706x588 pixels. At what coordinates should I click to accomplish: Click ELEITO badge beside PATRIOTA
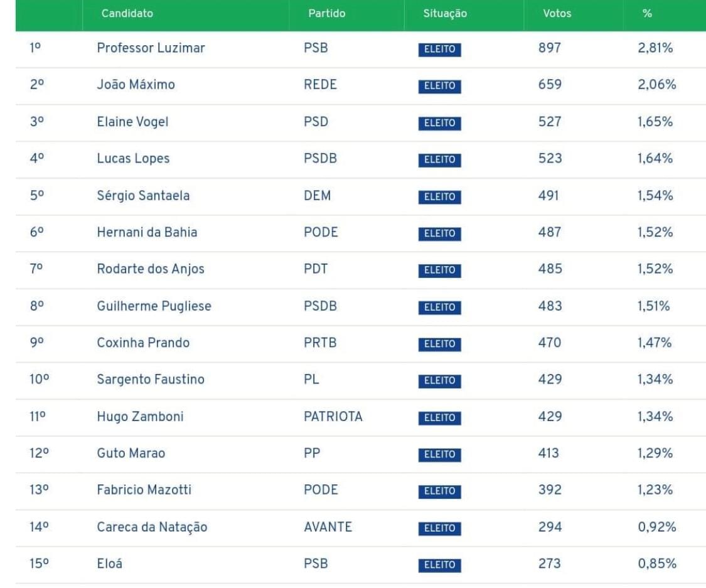tap(439, 417)
